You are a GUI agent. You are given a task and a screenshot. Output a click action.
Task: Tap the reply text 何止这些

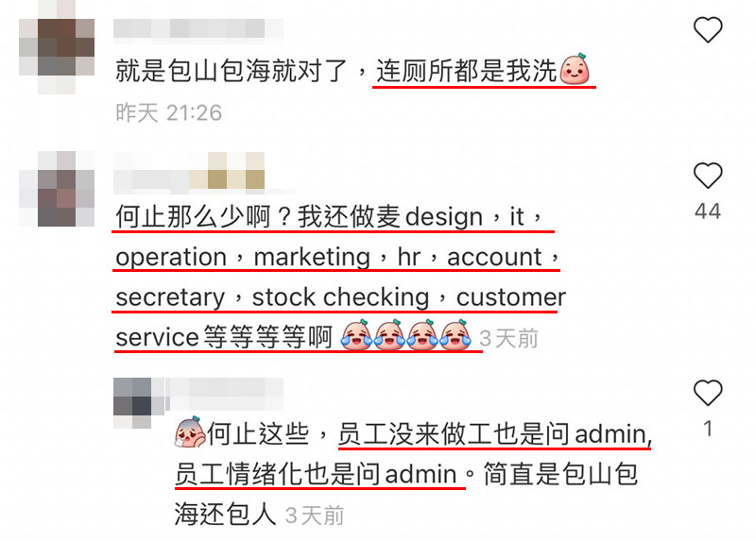point(258,433)
